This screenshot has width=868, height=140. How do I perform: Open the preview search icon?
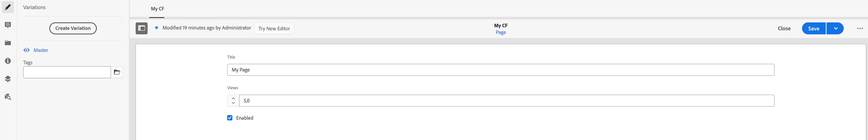(8, 97)
